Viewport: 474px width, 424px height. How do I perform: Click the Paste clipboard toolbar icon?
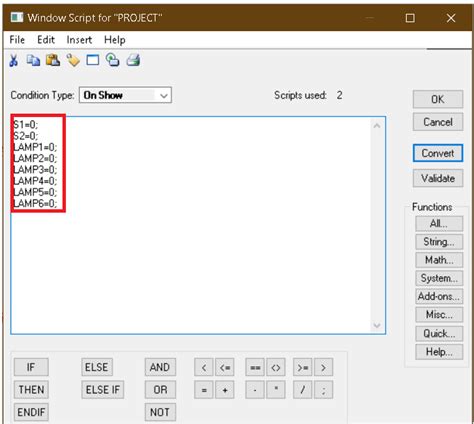coord(53,60)
